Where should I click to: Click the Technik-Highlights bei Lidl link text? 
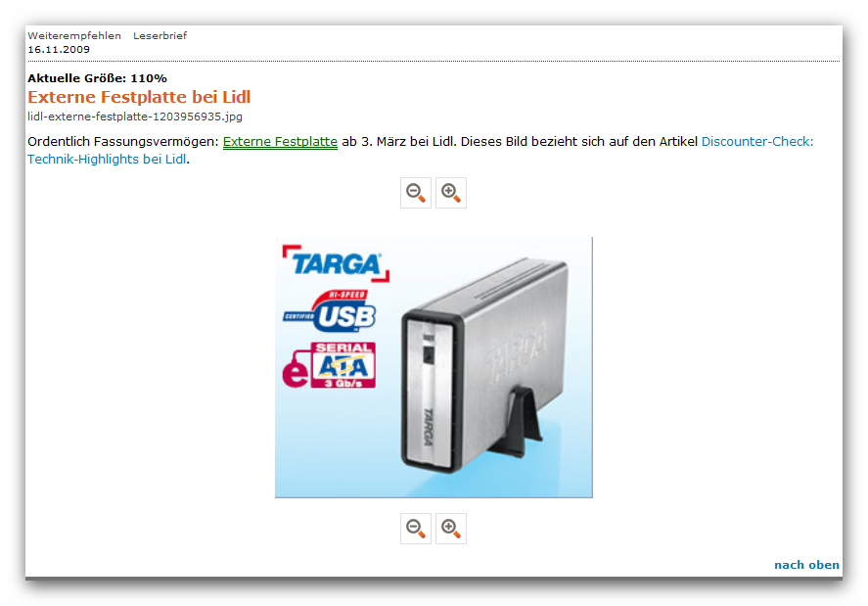[x=107, y=160]
